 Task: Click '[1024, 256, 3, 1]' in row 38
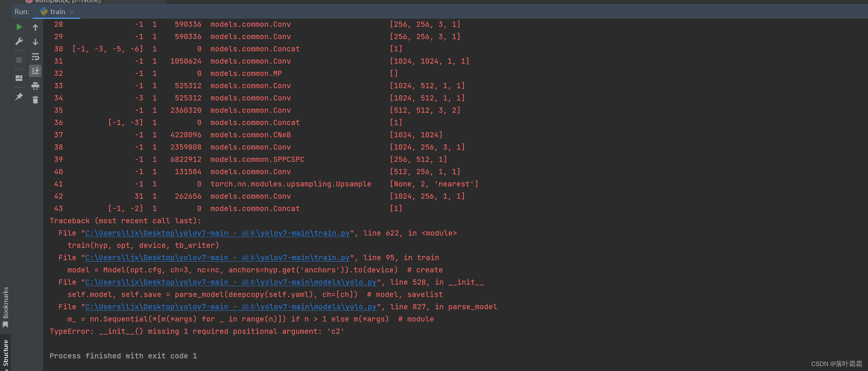427,147
